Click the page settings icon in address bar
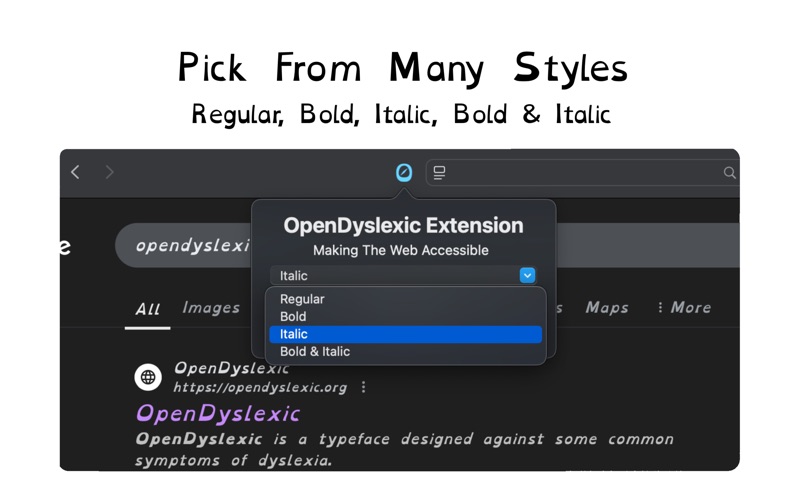Screen dimensions: 800x500 point(439,173)
